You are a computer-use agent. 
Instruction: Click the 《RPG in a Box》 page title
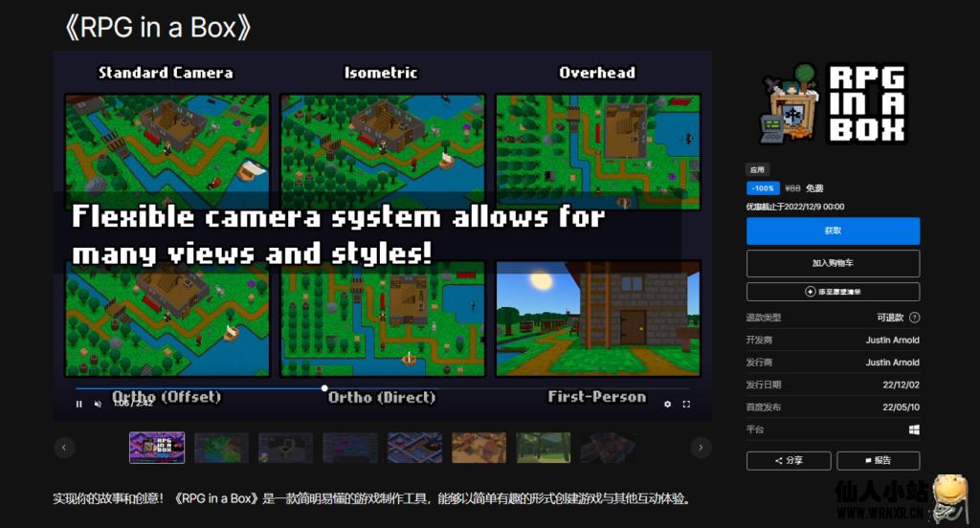pos(158,28)
